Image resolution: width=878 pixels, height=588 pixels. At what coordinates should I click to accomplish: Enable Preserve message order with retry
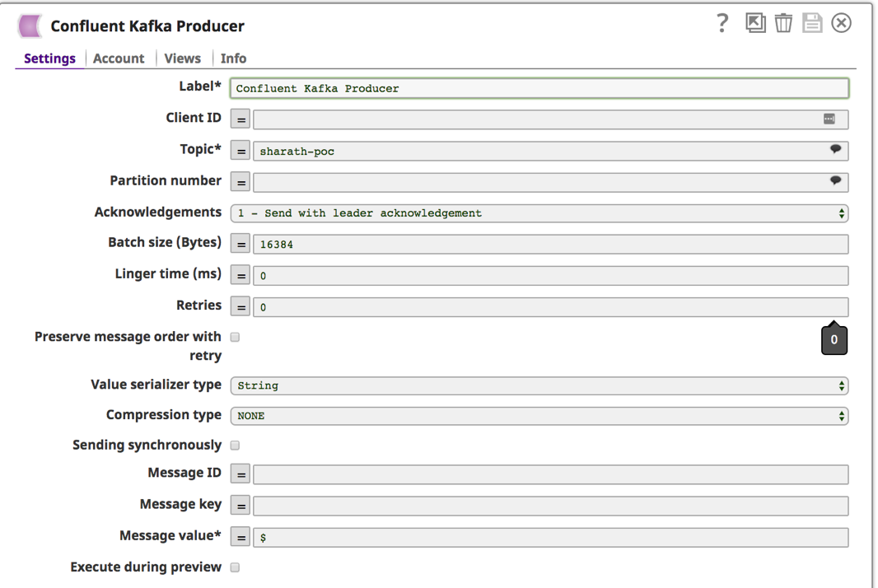pos(236,337)
